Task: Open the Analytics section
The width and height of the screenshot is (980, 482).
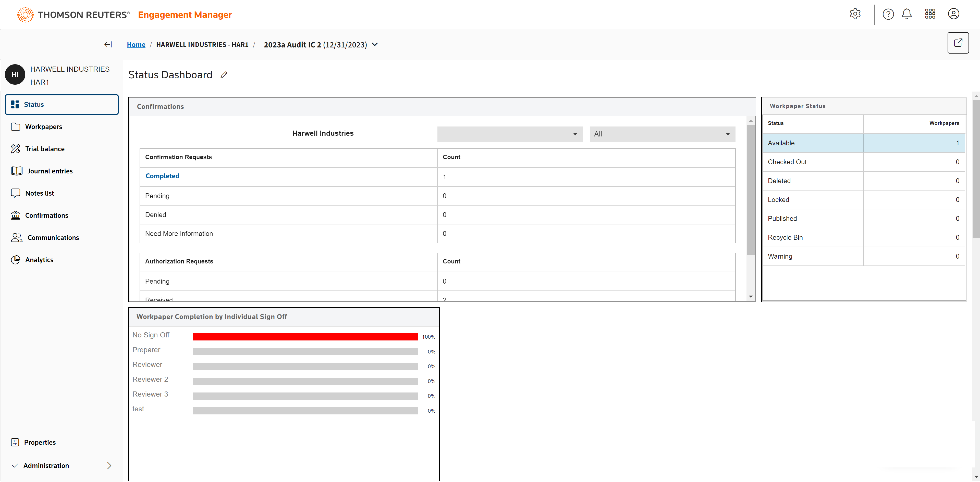Action: 39,260
